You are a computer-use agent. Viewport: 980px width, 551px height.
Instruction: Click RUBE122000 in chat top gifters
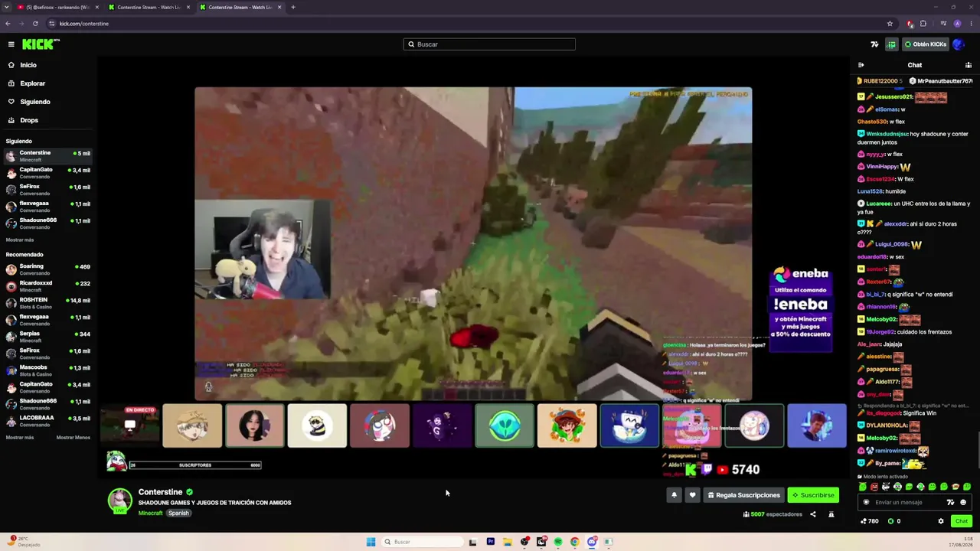point(879,81)
